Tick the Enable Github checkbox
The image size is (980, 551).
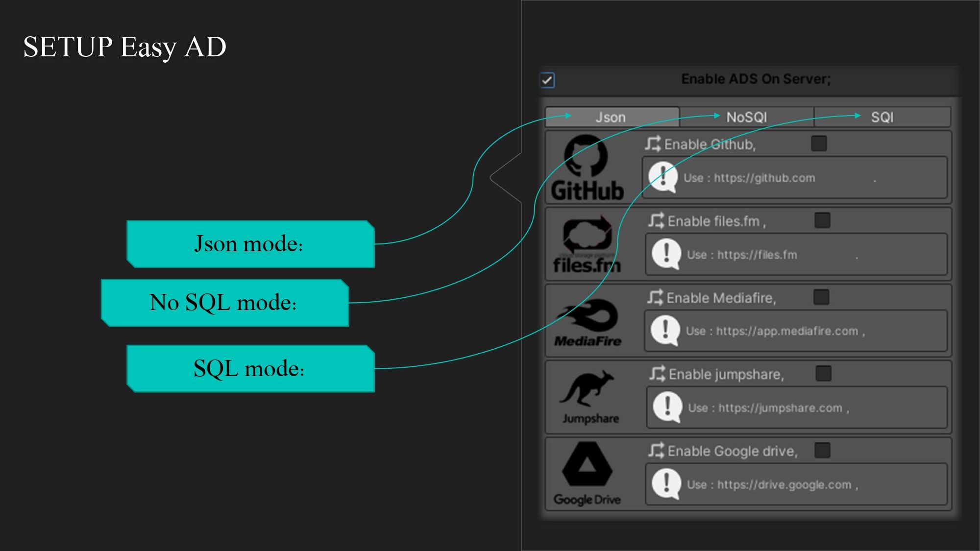coord(819,144)
